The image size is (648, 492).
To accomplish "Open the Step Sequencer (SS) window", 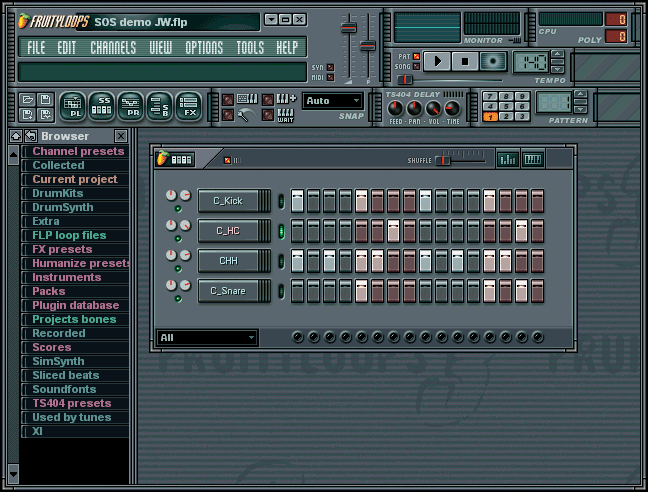I will [101, 105].
